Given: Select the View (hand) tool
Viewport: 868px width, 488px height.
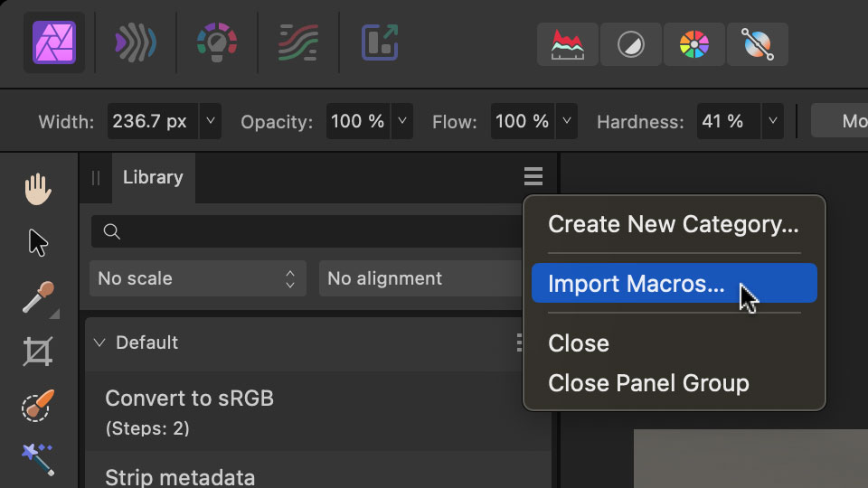Looking at the screenshot, I should (37, 190).
